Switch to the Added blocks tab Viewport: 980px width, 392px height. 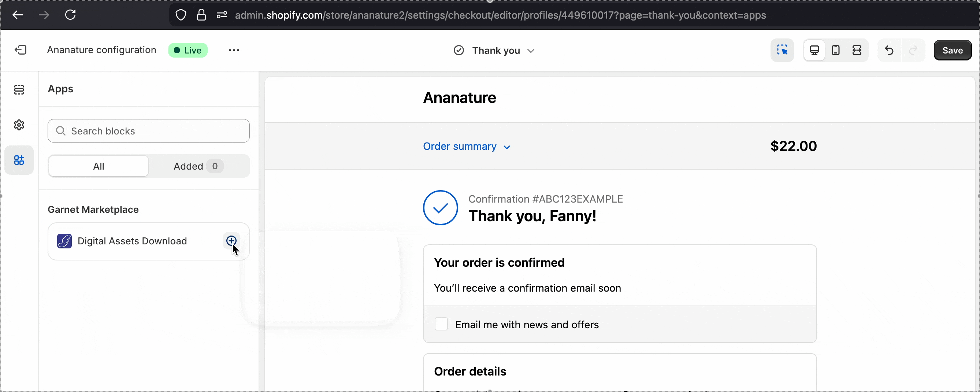pos(196,166)
